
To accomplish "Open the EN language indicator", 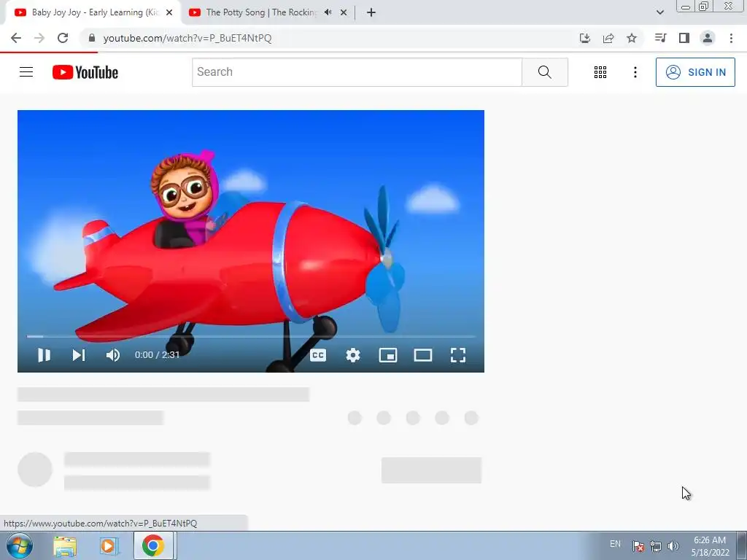I will pos(615,544).
